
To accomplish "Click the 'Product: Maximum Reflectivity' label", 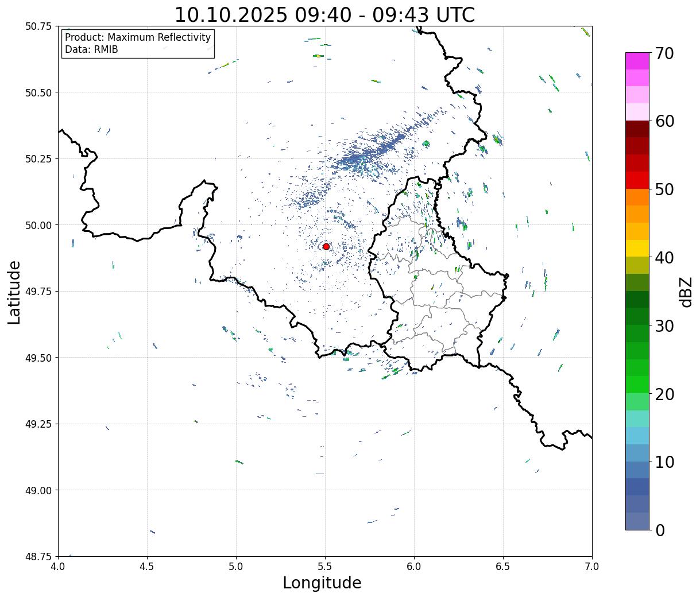I will (x=138, y=37).
